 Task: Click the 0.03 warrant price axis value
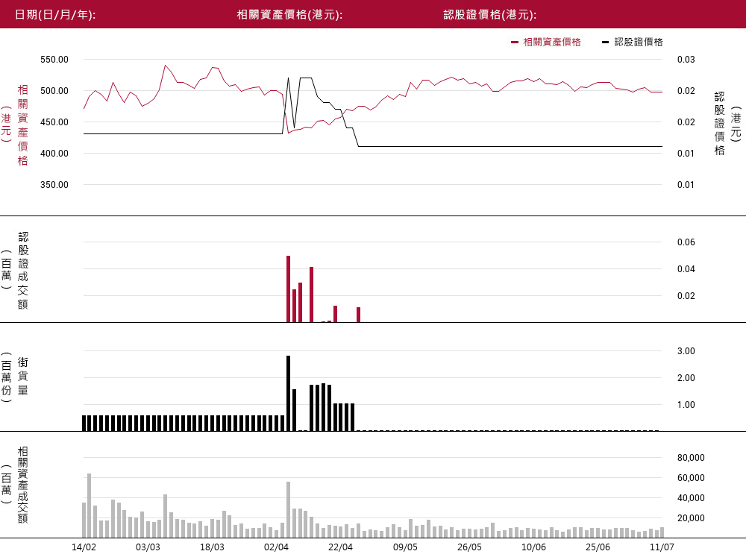pyautogui.click(x=686, y=60)
